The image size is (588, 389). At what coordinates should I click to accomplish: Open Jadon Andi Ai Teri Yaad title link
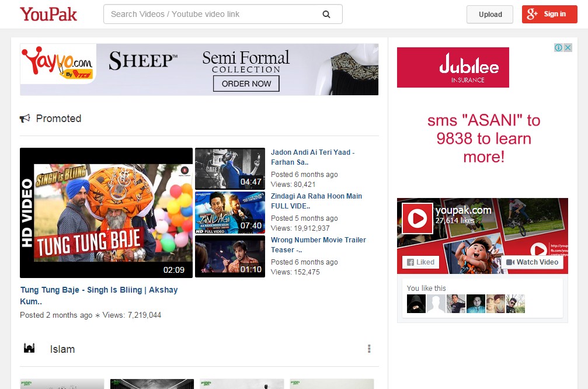313,157
